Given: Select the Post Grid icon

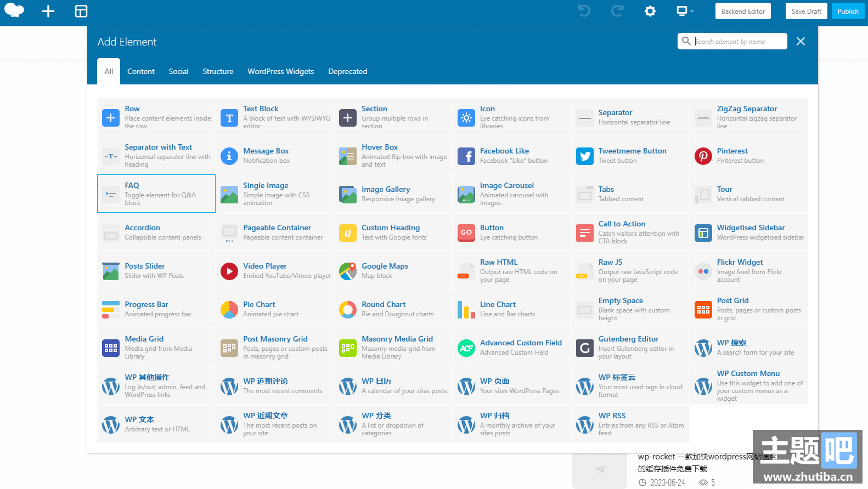Looking at the screenshot, I should click(x=703, y=310).
